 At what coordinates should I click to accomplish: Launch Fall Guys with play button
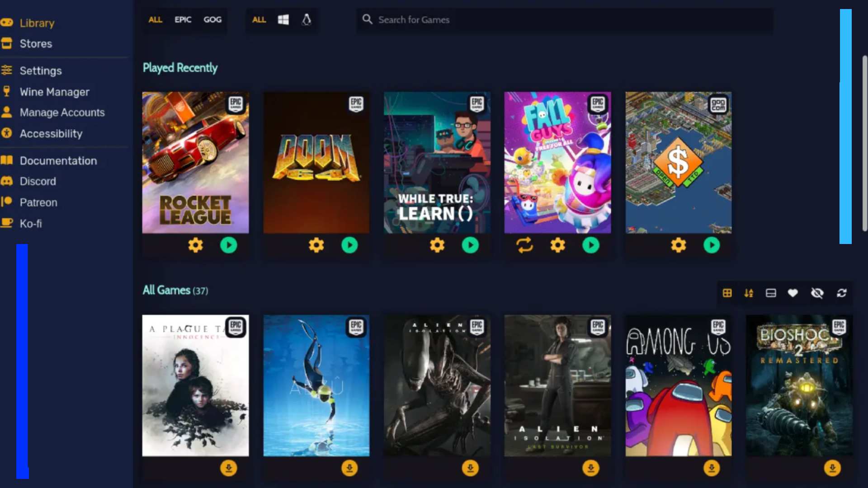coord(591,245)
